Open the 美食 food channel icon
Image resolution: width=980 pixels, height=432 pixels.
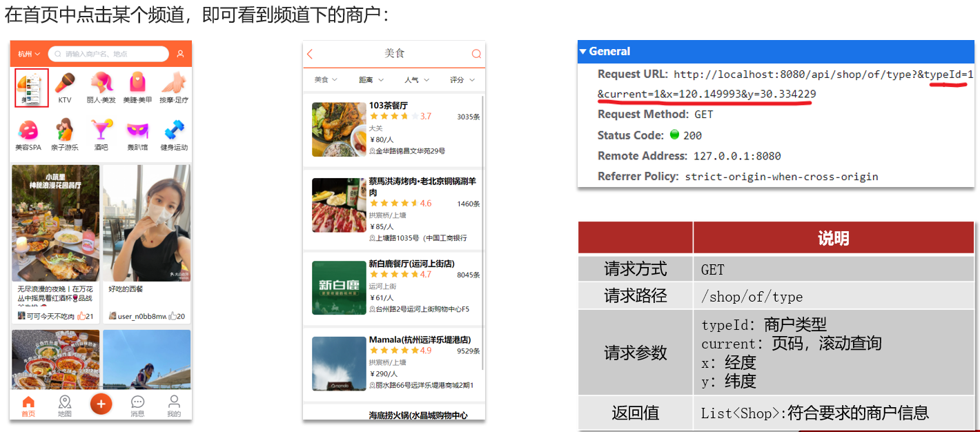click(x=31, y=87)
